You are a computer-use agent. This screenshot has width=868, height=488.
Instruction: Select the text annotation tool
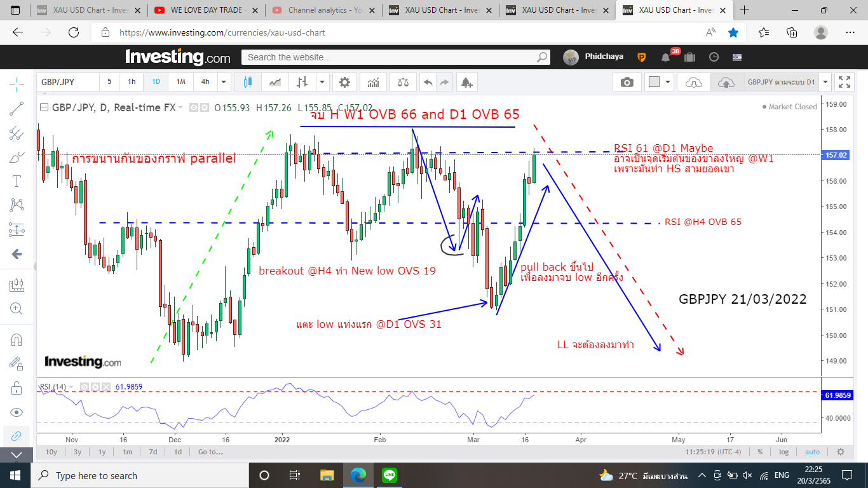(17, 181)
